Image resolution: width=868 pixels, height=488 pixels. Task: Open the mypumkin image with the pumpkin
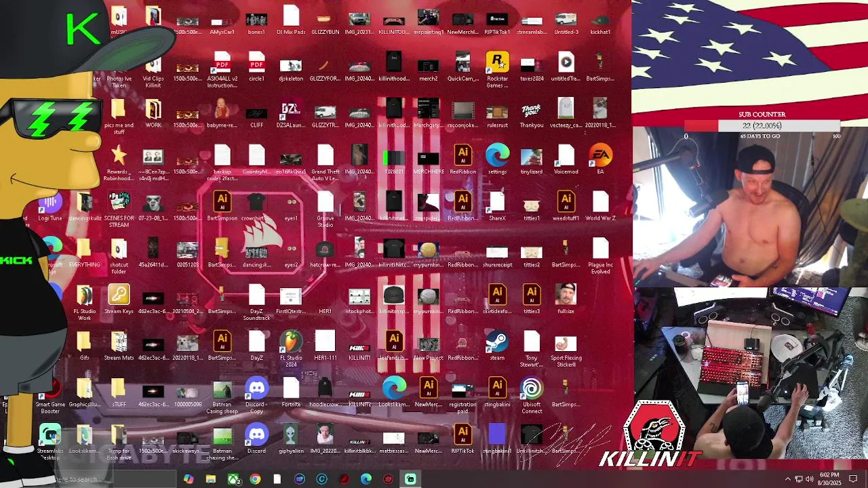click(x=428, y=249)
